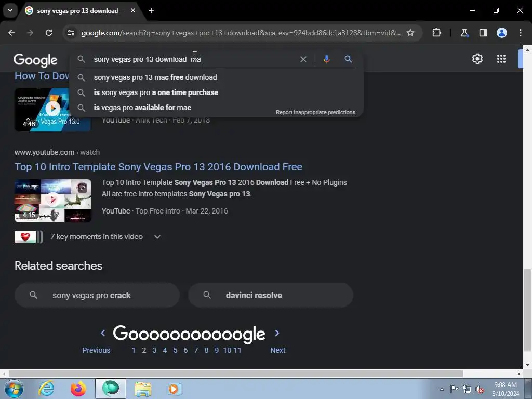Open the tab search dropdown arrow

(x=10, y=10)
